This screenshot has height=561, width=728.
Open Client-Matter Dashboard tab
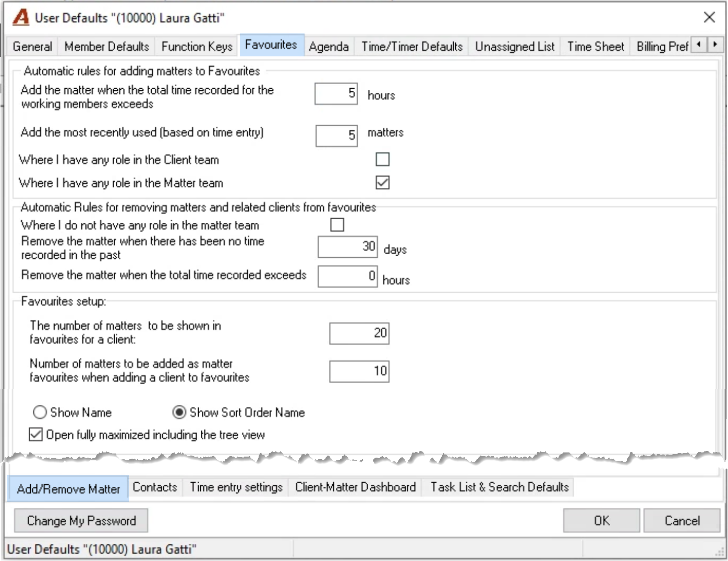click(355, 487)
